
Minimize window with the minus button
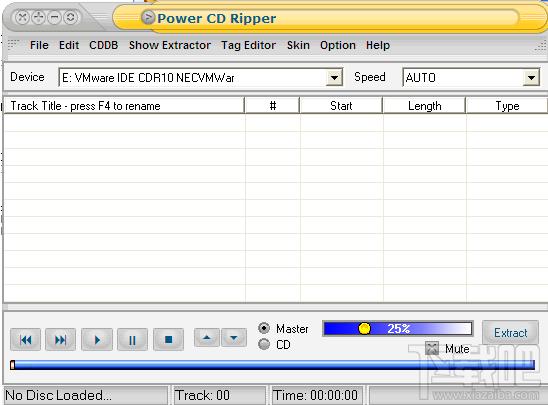click(54, 17)
